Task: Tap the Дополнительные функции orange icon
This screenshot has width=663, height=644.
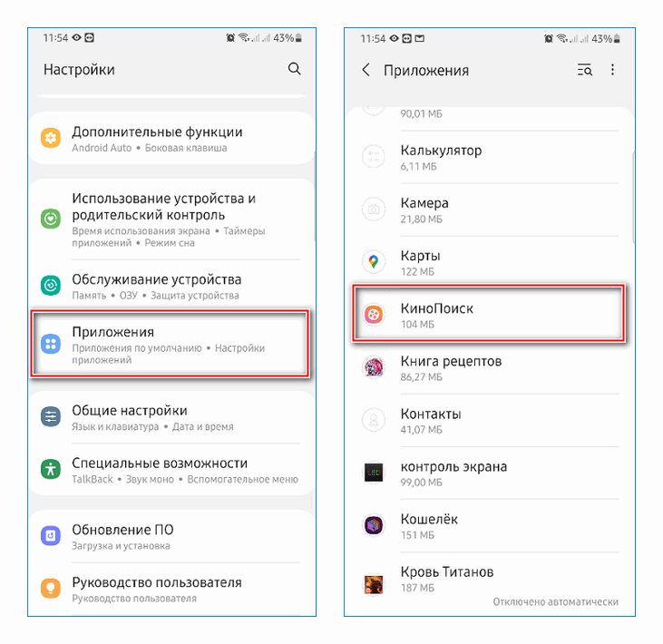Action: click(51, 138)
